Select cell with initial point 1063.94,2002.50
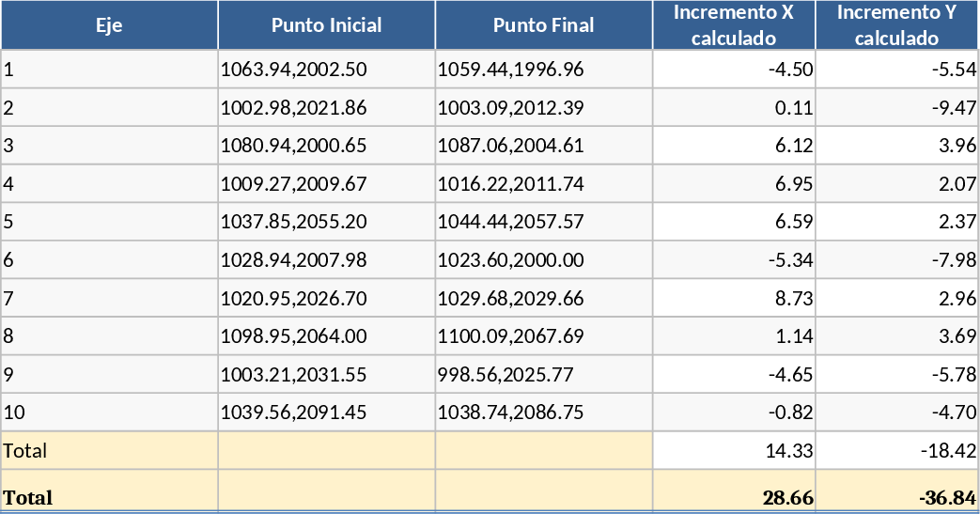Viewport: 980px width, 514px height. pos(326,70)
